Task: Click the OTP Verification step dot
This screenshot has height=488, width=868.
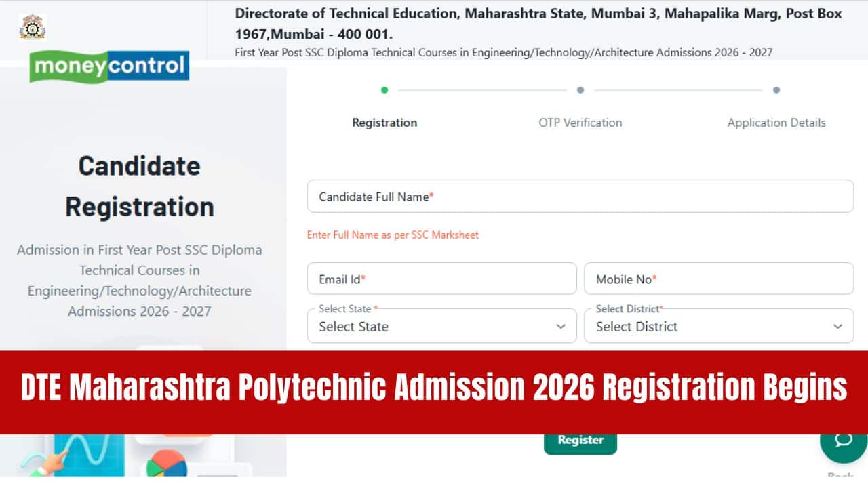Action: tap(580, 89)
